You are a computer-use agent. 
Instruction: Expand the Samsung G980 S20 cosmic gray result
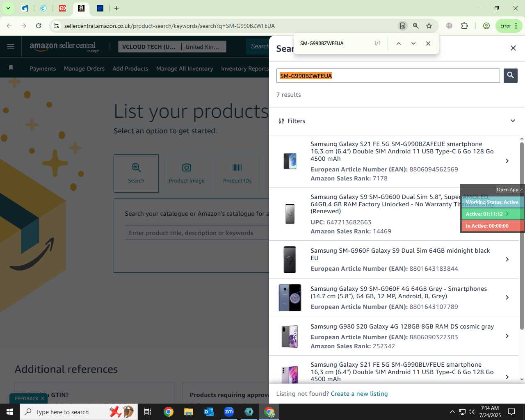tap(507, 336)
